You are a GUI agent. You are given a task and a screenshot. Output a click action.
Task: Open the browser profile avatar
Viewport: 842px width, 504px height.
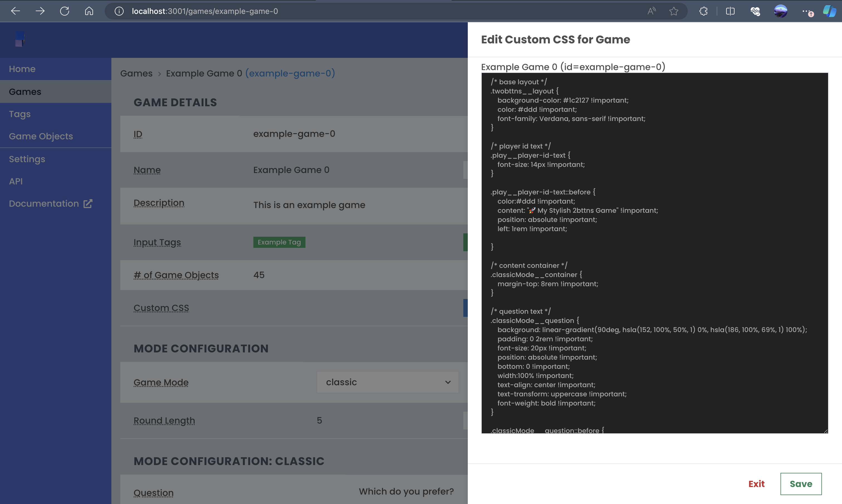pyautogui.click(x=780, y=11)
